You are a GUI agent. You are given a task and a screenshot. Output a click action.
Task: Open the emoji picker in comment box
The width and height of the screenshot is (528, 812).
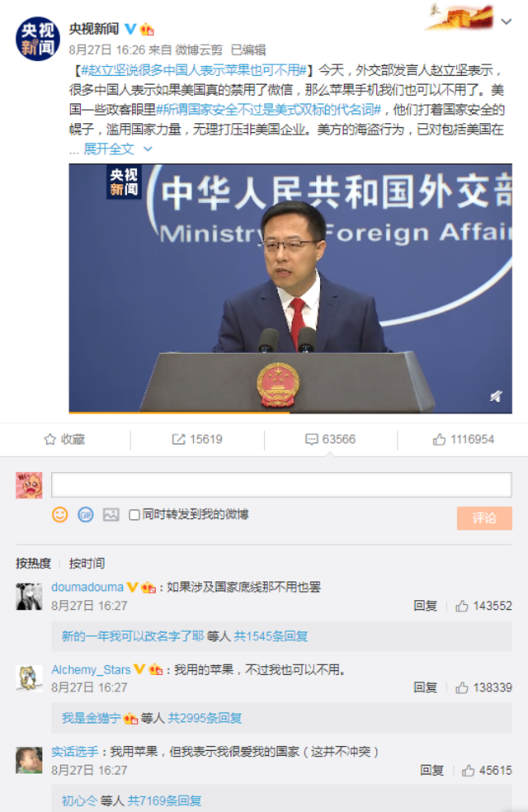[60, 514]
